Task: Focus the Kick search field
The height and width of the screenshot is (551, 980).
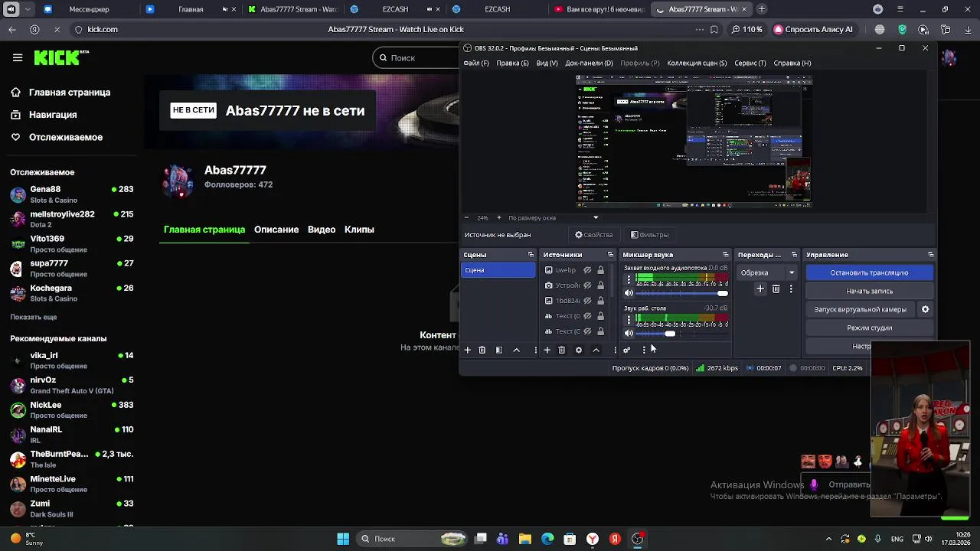Action: [417, 57]
